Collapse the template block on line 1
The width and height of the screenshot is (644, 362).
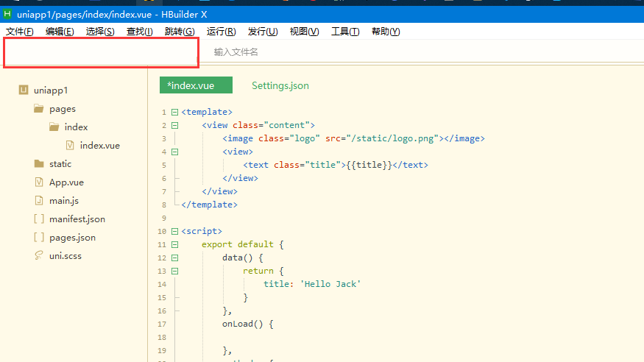(174, 113)
